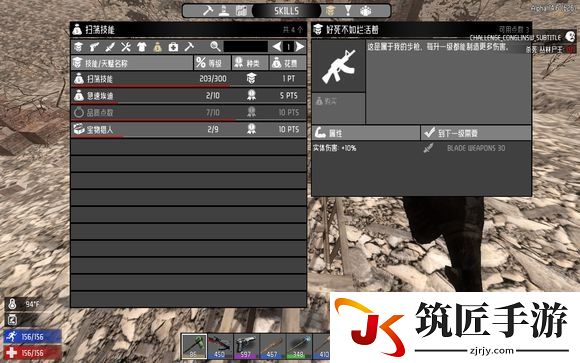Open the crafting hammer tab in top bar
580x363 pixels.
pos(208,11)
